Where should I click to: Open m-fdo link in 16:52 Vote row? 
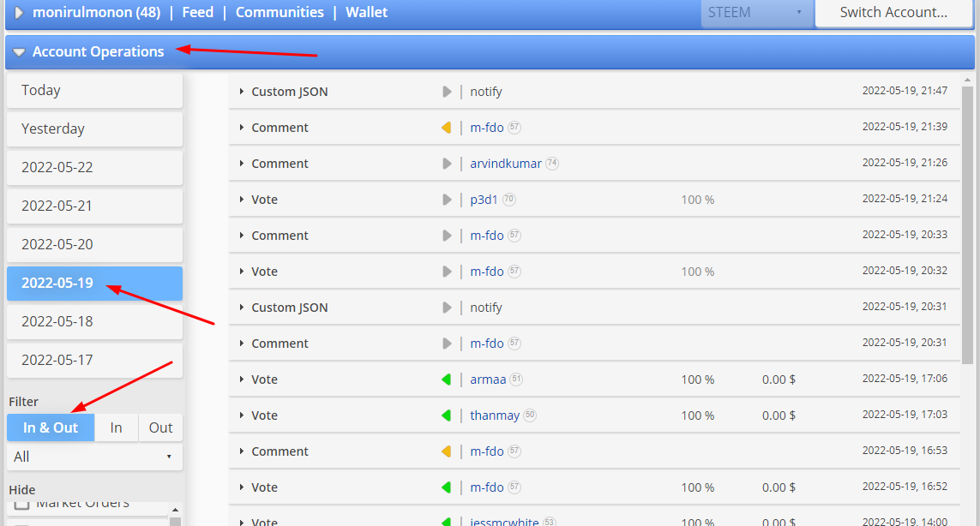(487, 487)
